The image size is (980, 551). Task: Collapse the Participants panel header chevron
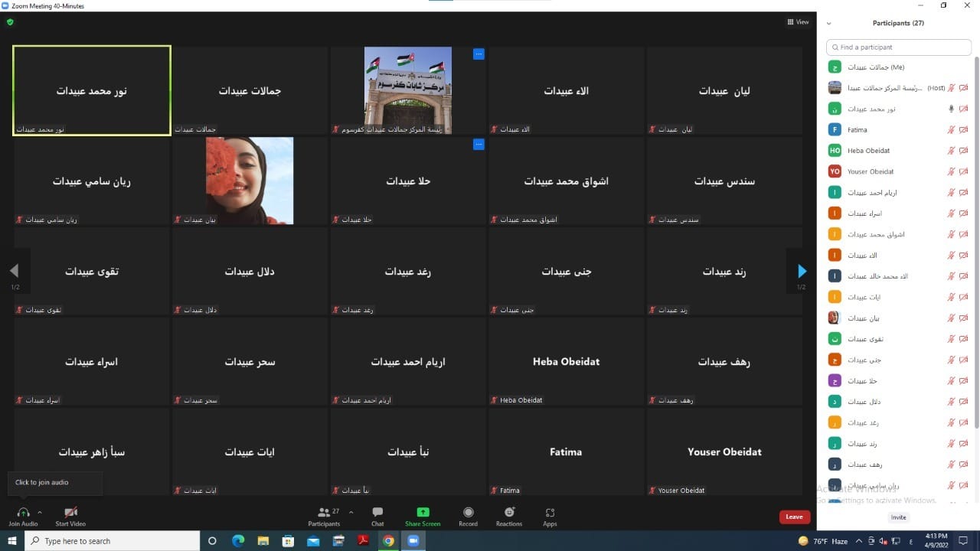pos(828,24)
